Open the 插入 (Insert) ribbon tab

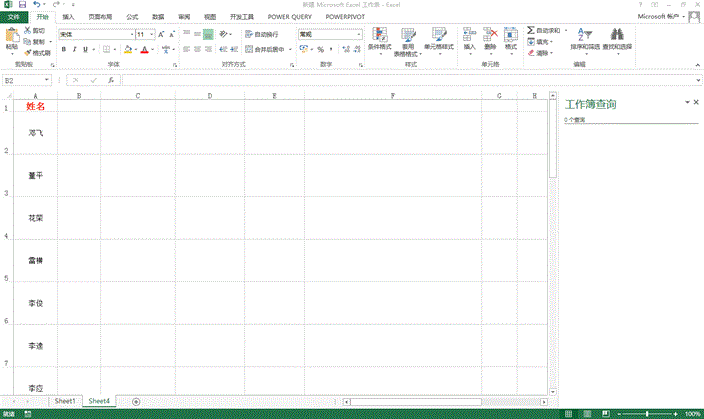(68, 17)
